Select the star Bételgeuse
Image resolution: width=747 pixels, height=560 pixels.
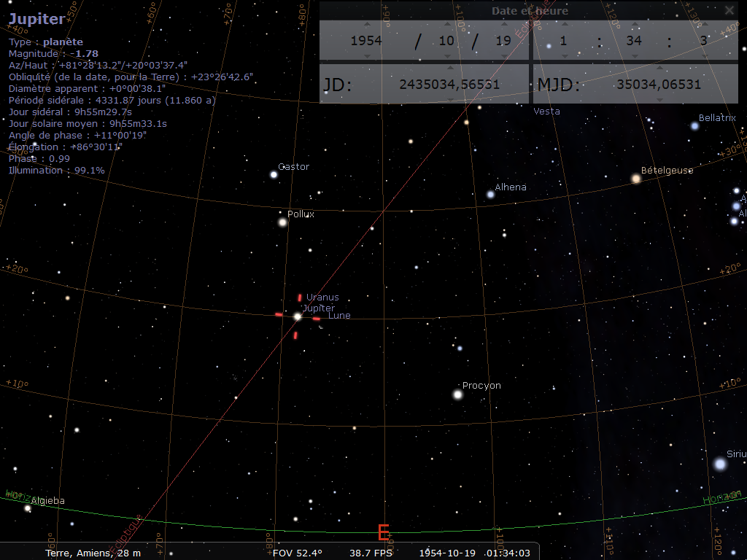tap(636, 179)
